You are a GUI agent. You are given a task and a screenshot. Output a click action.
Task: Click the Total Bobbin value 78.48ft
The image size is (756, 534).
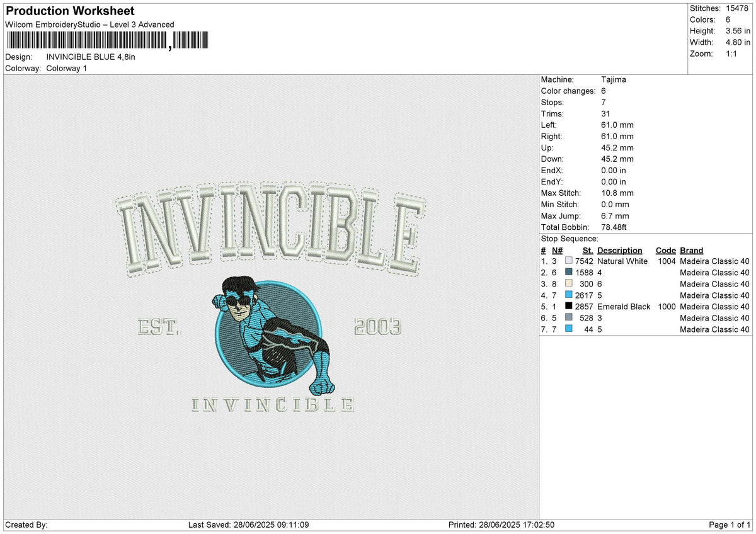coord(614,227)
